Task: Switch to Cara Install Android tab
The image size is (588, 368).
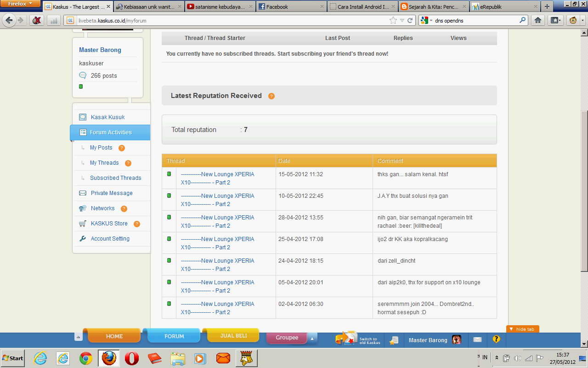Action: 362,7
